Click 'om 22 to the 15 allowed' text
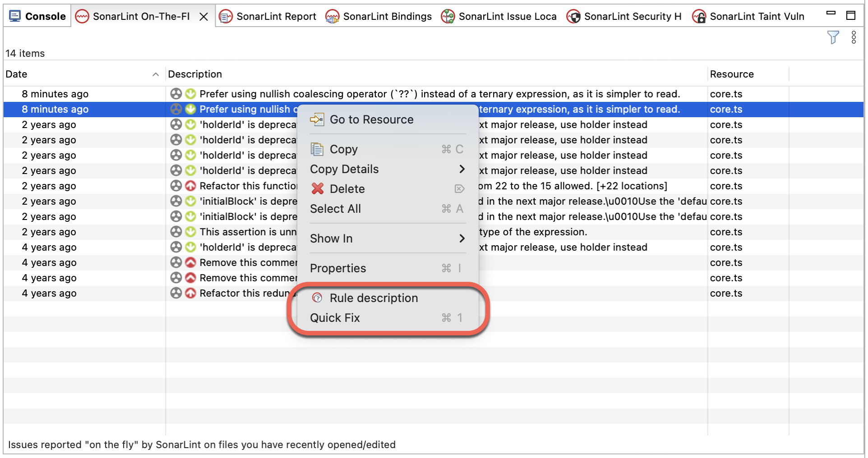868x458 pixels. [x=536, y=186]
